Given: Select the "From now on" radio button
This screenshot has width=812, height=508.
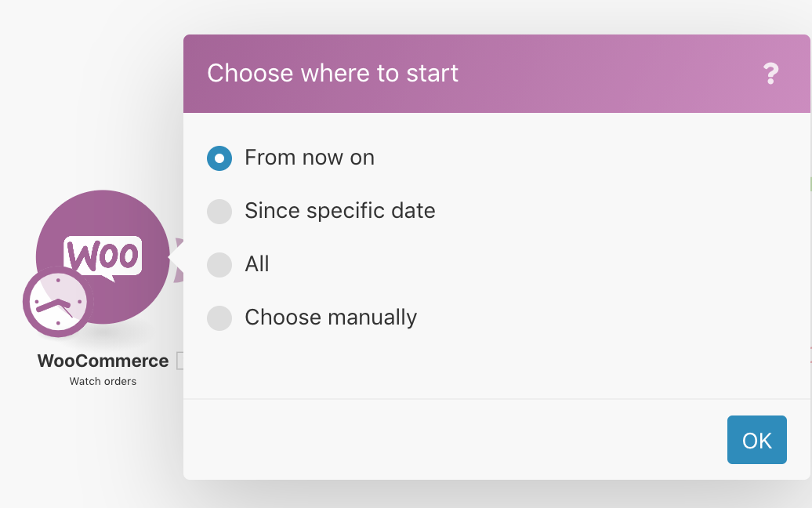Looking at the screenshot, I should (x=219, y=158).
